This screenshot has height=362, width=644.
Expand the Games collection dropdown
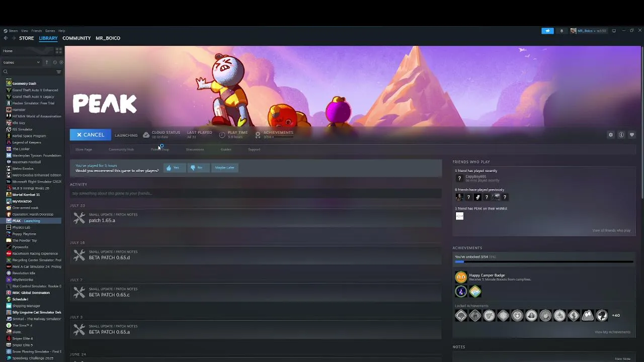pyautogui.click(x=21, y=62)
